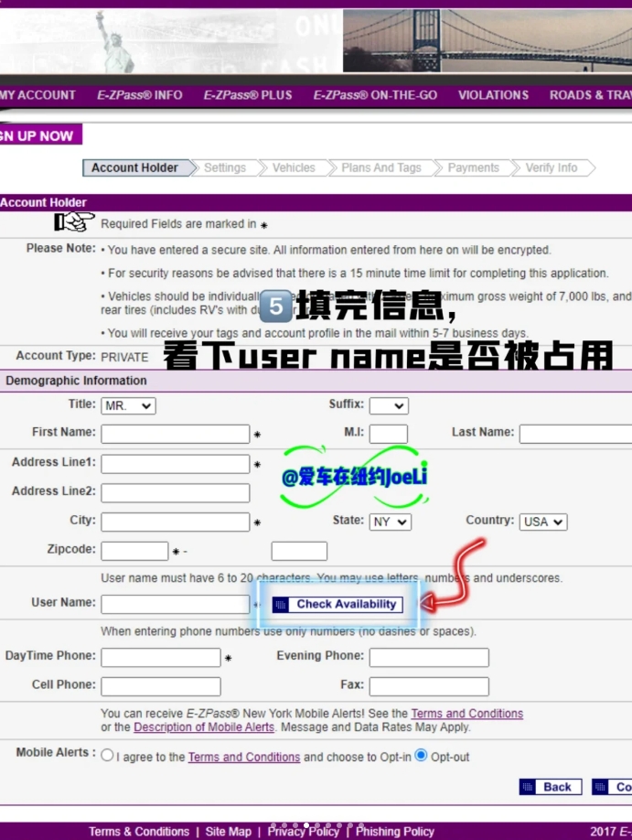Select the Vehicles step tab
Screen dimensions: 632x840
pos(294,168)
